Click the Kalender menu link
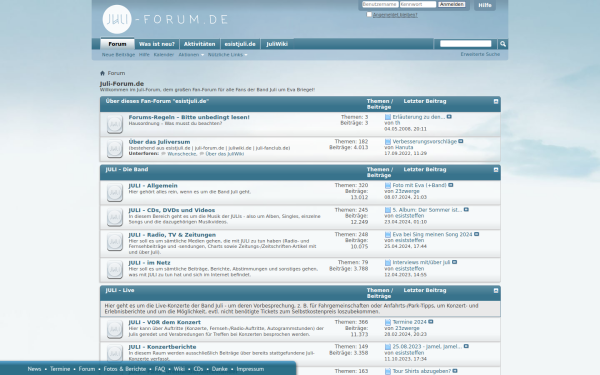Image resolution: width=600 pixels, height=375 pixels. pos(164,55)
